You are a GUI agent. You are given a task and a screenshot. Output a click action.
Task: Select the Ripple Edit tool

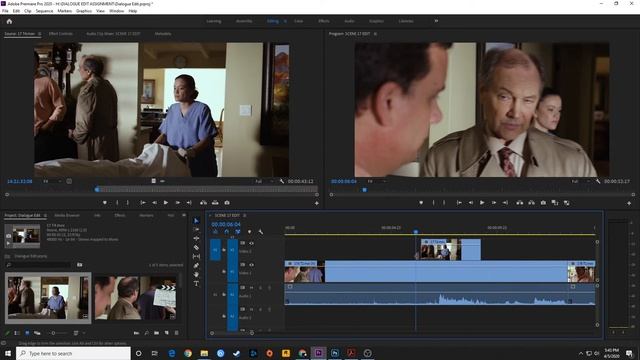click(x=196, y=238)
